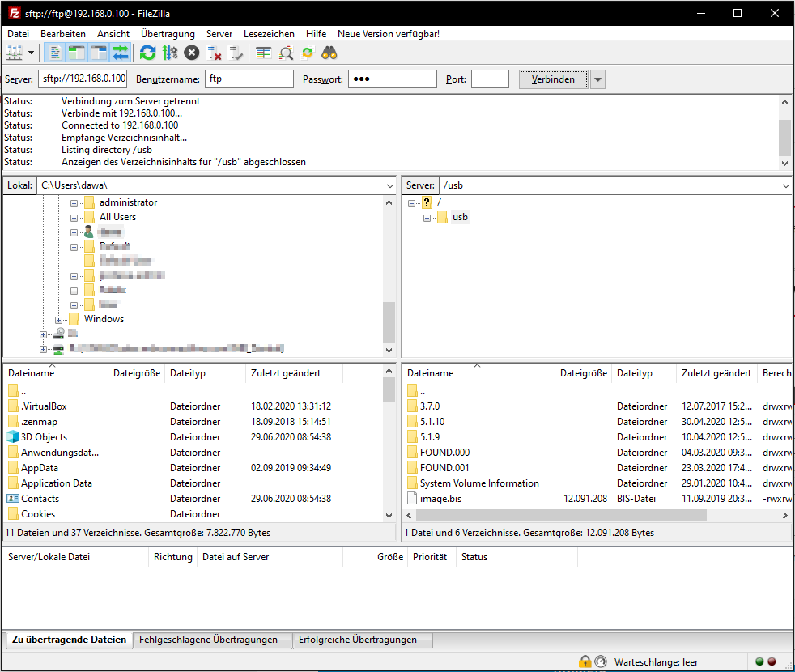Select the 5.1.9 folder name

(430, 437)
